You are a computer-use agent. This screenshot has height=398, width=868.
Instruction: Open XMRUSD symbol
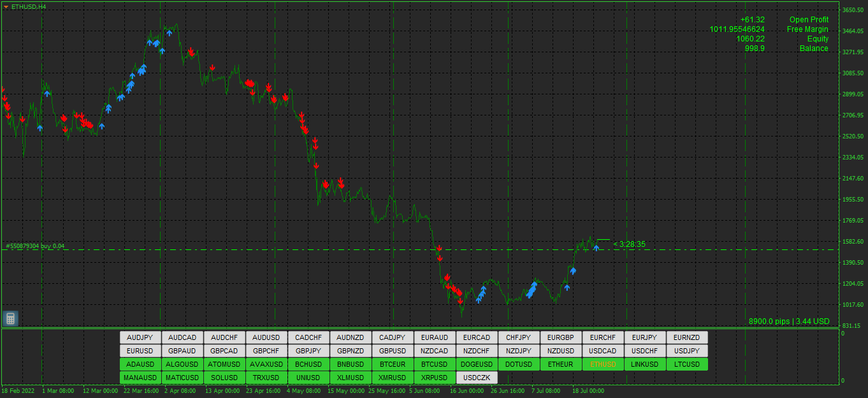(x=392, y=378)
